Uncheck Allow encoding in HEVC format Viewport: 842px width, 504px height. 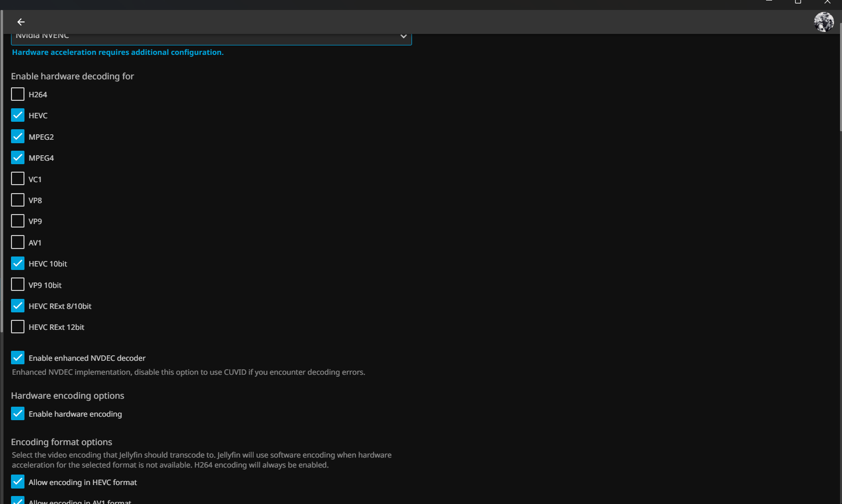pos(17,482)
